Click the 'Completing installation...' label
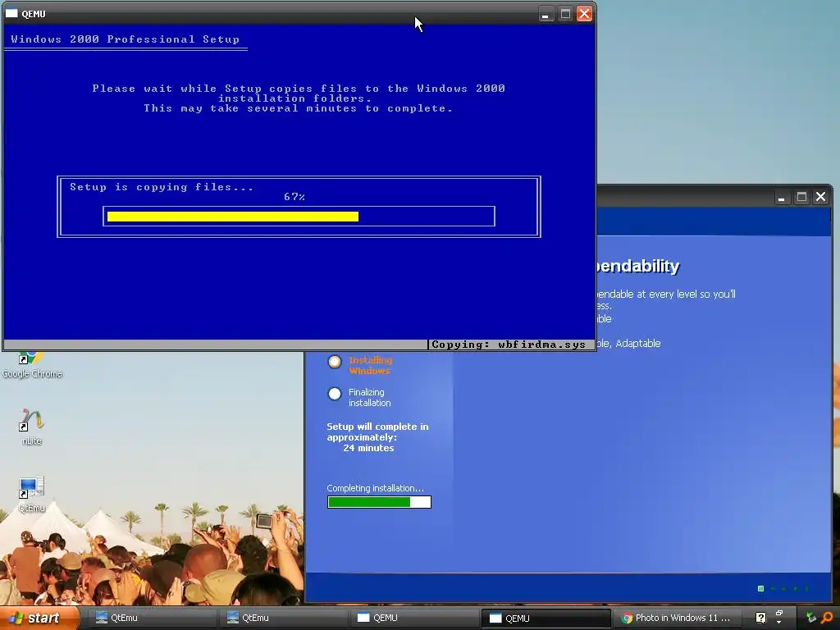840x630 pixels. [x=375, y=488]
